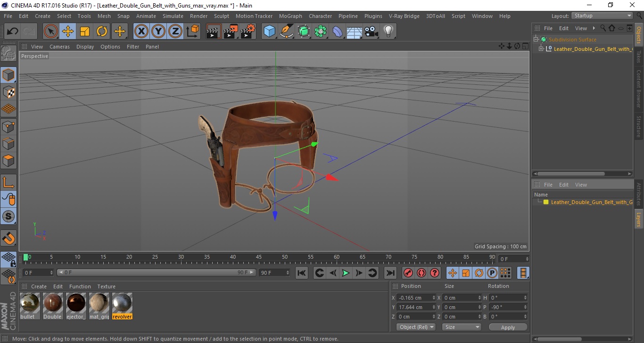Image resolution: width=644 pixels, height=343 pixels.
Task: Open the Object (Rel) coordinate dropdown
Action: coord(416,327)
